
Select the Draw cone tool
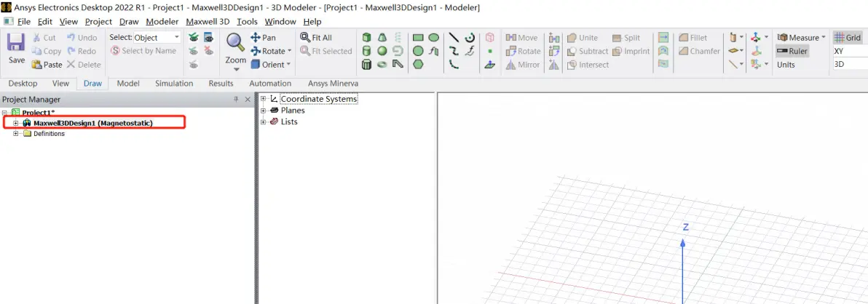[382, 38]
